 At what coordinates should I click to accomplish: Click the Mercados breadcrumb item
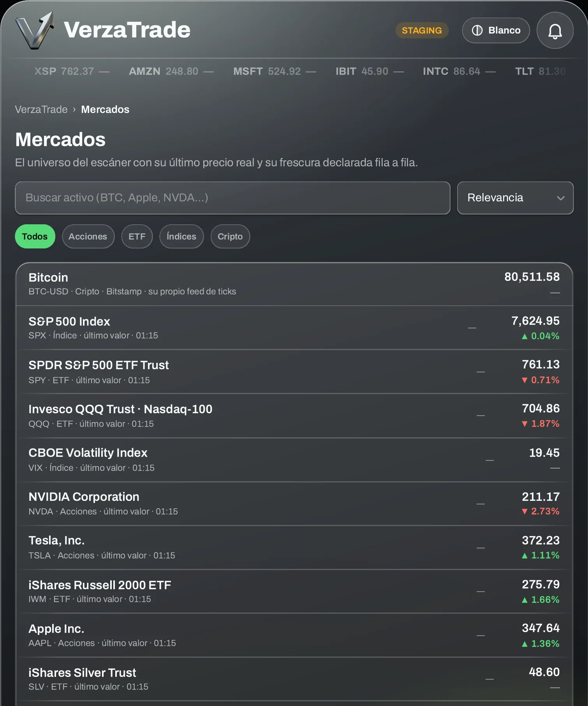105,109
